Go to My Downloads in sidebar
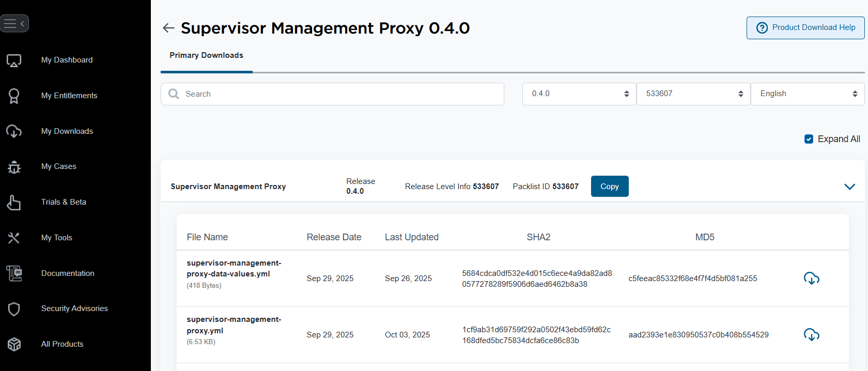This screenshot has width=868, height=371. tap(67, 131)
